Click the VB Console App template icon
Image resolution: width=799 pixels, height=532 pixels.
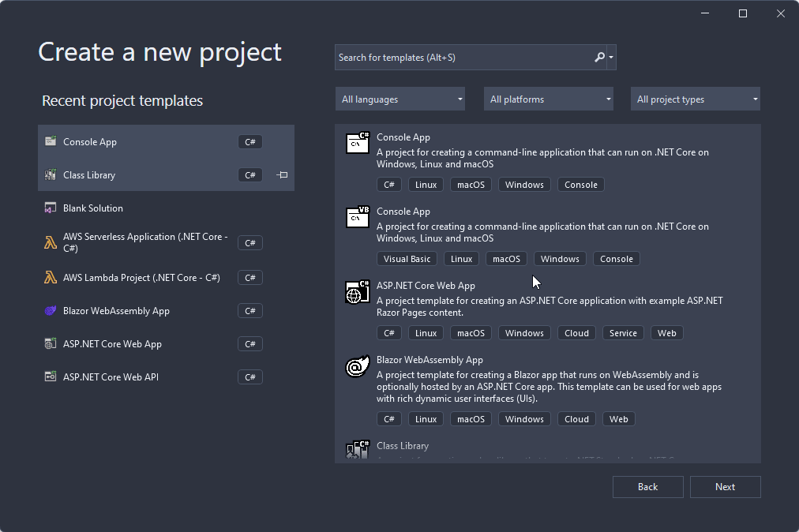pos(358,217)
